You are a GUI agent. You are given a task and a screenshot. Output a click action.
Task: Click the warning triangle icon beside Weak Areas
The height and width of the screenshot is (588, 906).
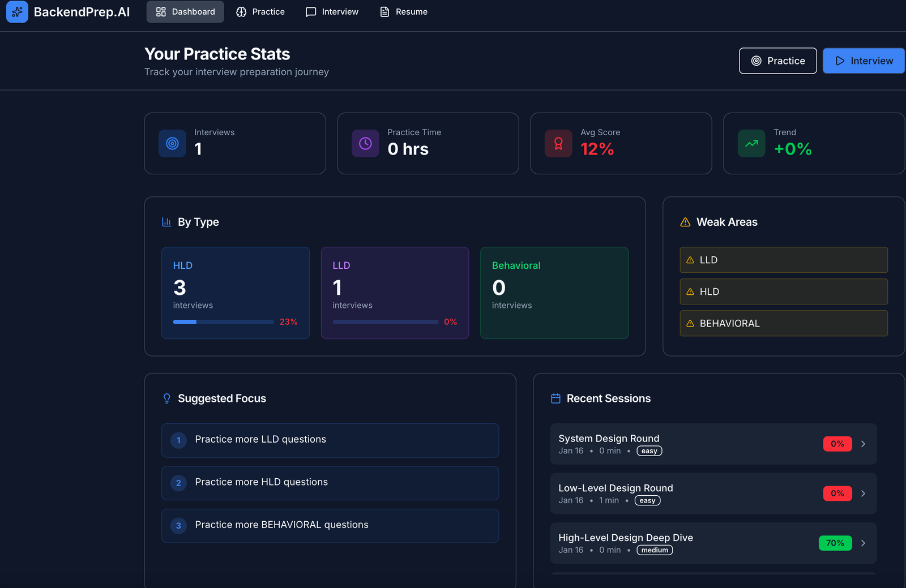coord(685,222)
